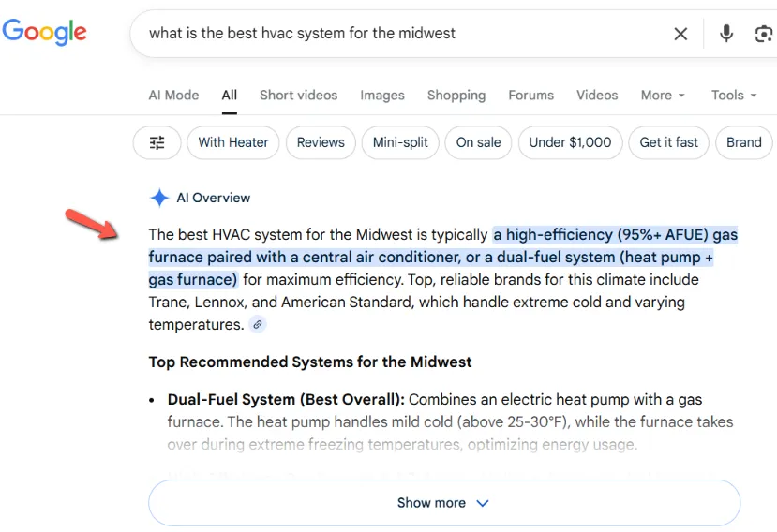Expand AI Overview with Show more
Image resolution: width=777 pixels, height=532 pixels.
pyautogui.click(x=443, y=503)
